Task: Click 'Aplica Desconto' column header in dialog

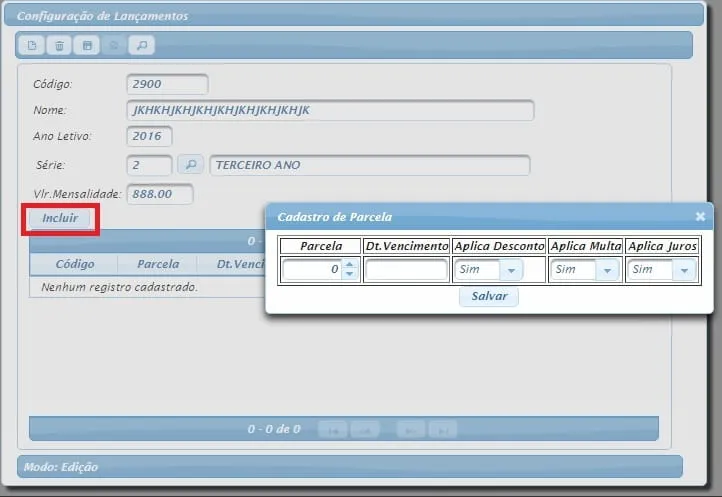Action: point(499,246)
